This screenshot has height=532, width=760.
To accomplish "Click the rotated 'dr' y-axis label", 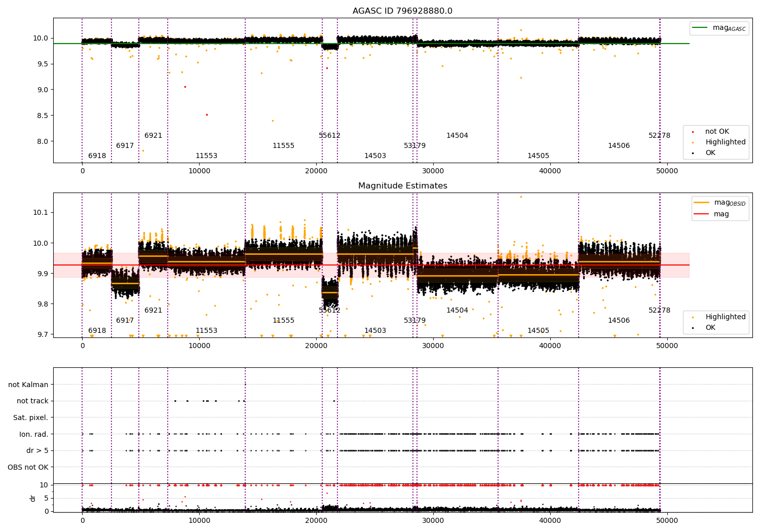I will [33, 498].
